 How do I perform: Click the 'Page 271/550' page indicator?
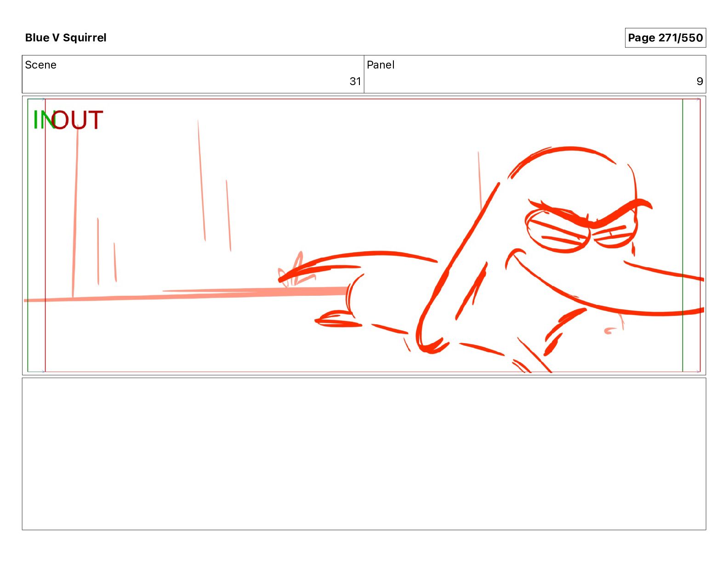(665, 38)
